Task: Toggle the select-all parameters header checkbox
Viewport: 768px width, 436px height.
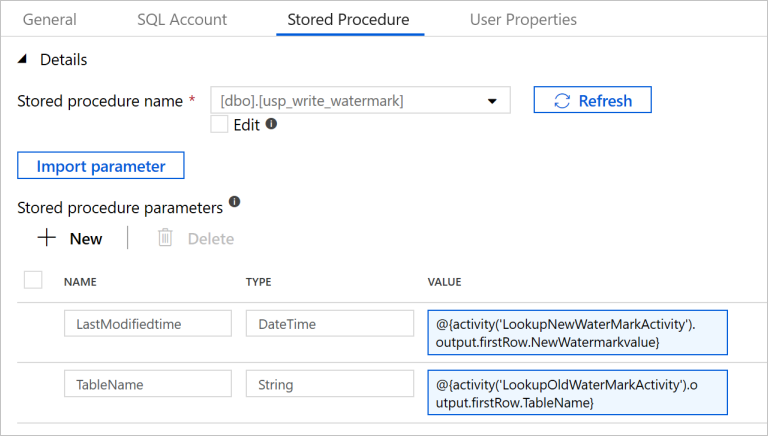Action: coord(33,280)
